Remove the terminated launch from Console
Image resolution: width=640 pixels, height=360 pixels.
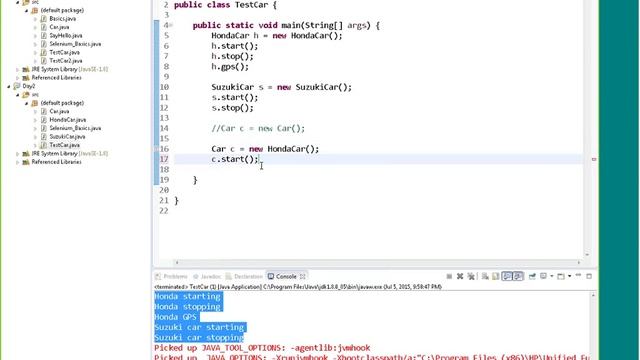click(x=460, y=276)
